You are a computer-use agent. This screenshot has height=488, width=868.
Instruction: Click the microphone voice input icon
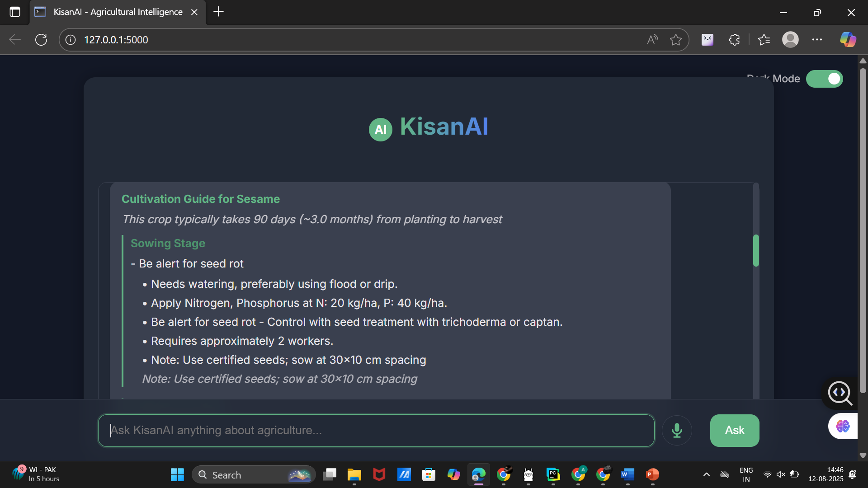[677, 430]
